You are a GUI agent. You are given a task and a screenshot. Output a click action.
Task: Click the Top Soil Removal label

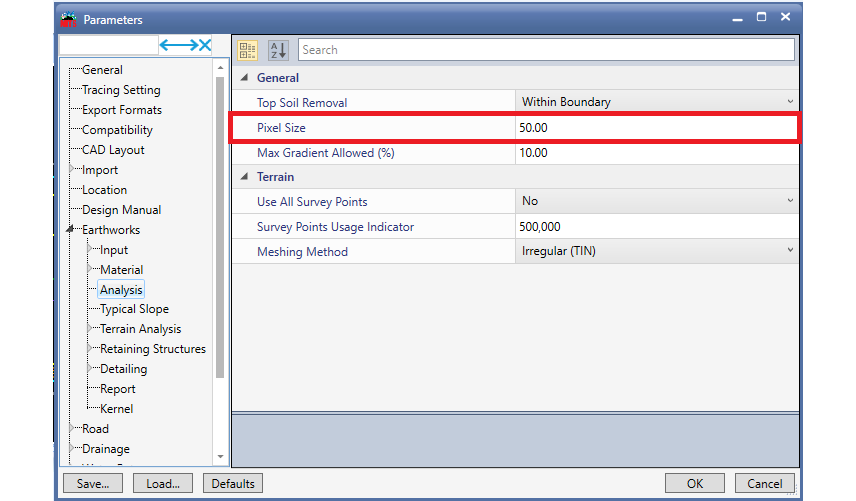pyautogui.click(x=302, y=103)
